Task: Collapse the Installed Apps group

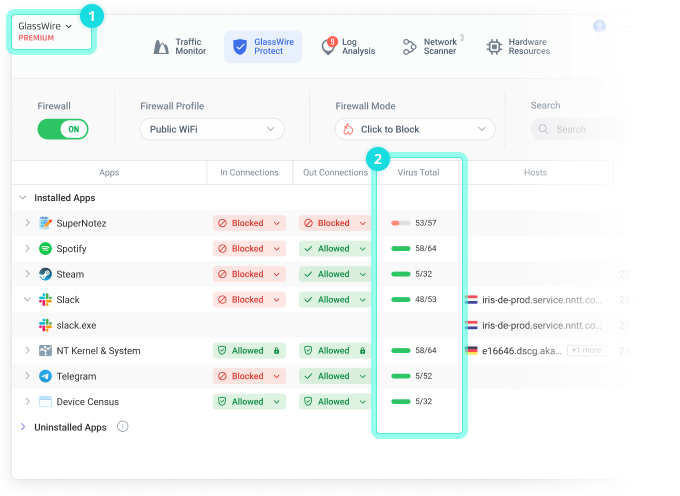Action: (x=23, y=198)
